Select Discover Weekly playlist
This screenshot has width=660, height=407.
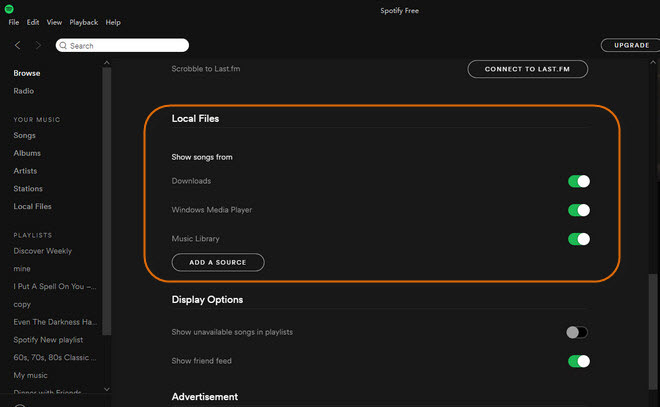pos(42,251)
